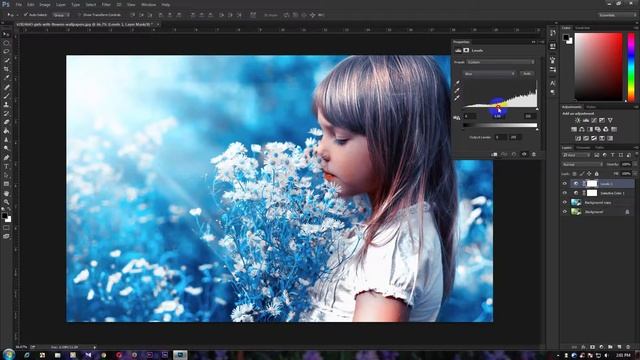
Task: Open the Auto-Select Group dropdown
Action: click(x=61, y=15)
